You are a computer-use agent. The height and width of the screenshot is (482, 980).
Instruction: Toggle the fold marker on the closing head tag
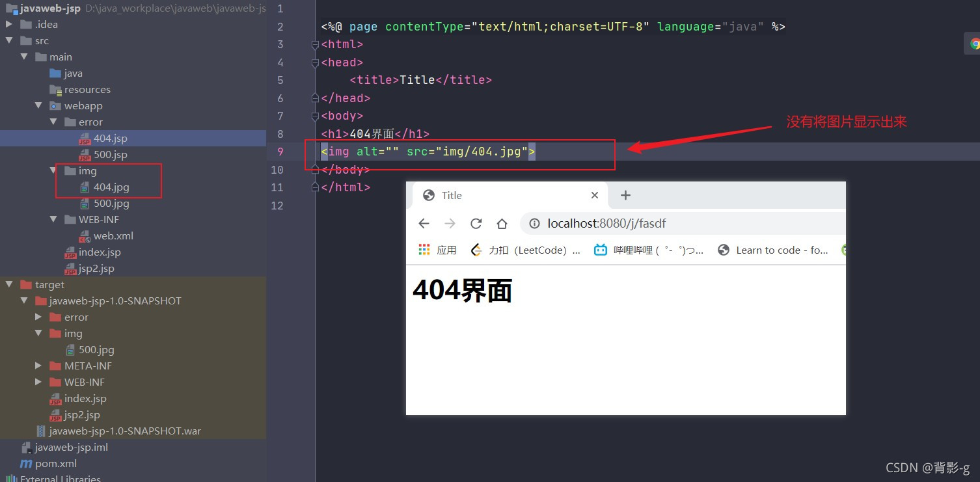tap(316, 98)
